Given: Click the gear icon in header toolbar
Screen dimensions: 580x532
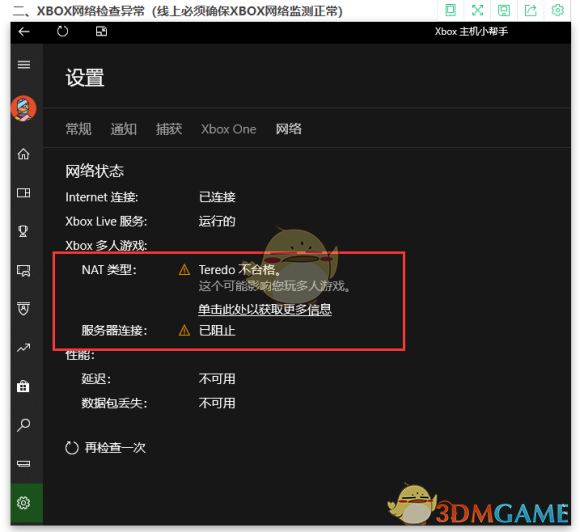Looking at the screenshot, I should pos(557,10).
